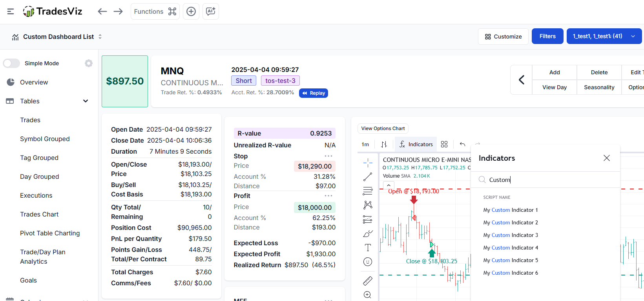Collapse the Tables sidebar section
The image size is (644, 301).
(x=86, y=101)
